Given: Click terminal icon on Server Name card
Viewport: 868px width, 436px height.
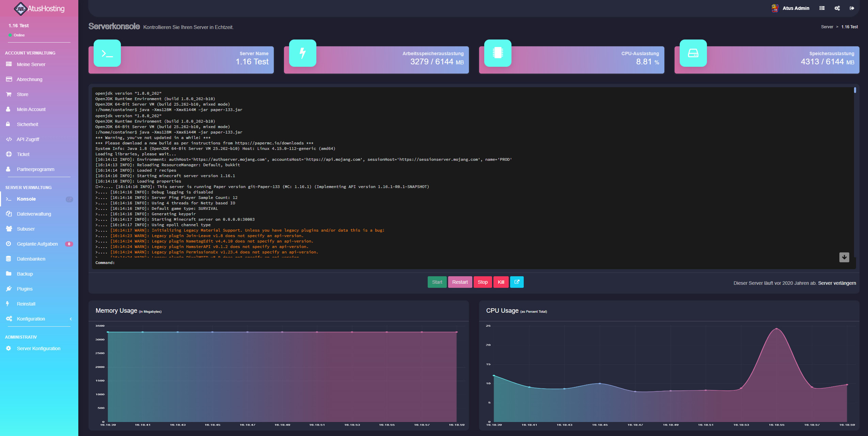Looking at the screenshot, I should [x=107, y=53].
